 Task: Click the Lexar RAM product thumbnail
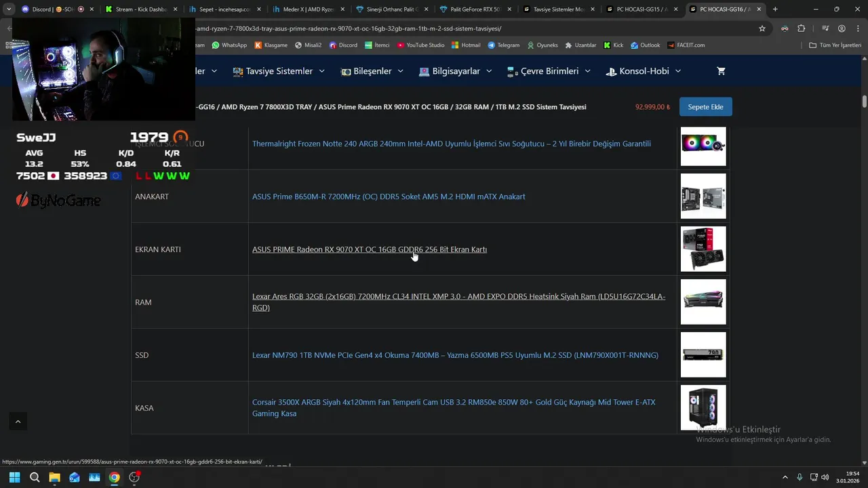click(703, 302)
